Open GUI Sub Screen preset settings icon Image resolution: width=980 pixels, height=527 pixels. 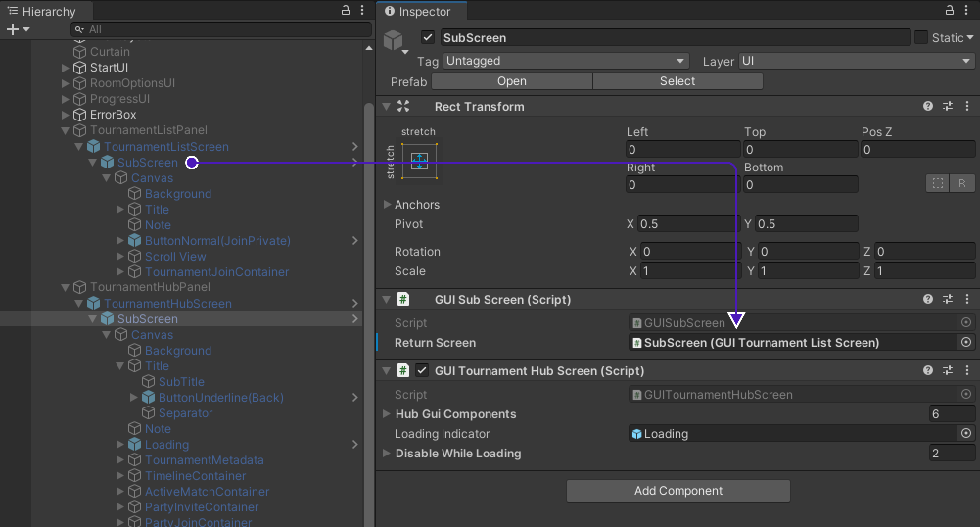coord(948,299)
